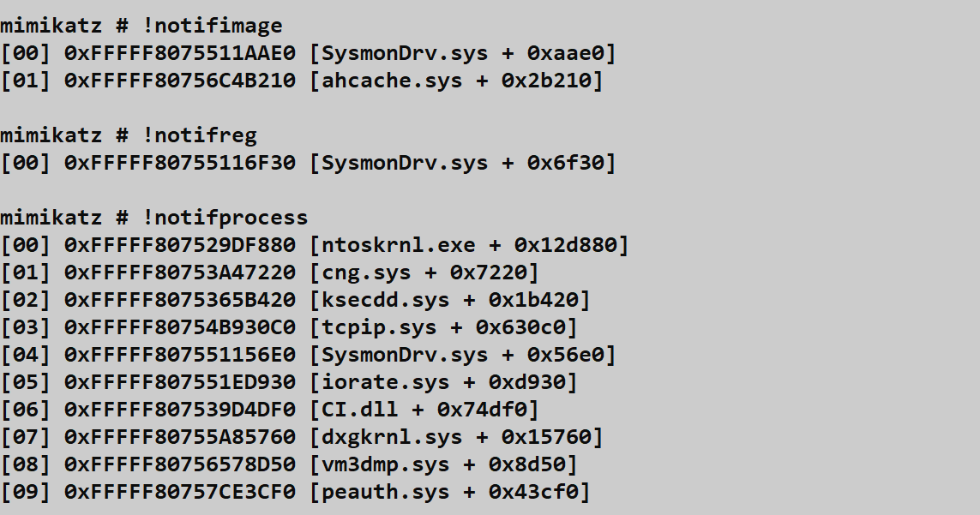Click address 0xFFFFF8075511AAE0
The height and width of the screenshot is (515, 980).
180,53
